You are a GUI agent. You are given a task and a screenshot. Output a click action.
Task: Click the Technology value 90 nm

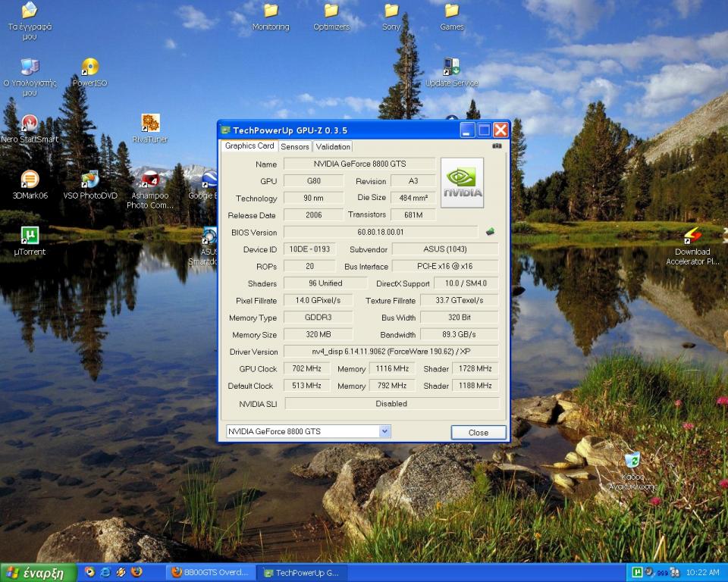point(313,199)
